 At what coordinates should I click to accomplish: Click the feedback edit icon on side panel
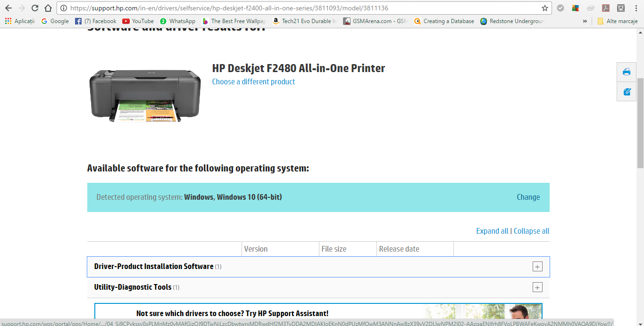[x=627, y=91]
